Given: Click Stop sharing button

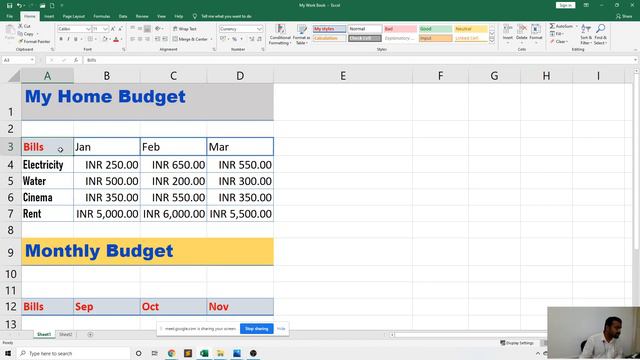Looking at the screenshot, I should [257, 329].
